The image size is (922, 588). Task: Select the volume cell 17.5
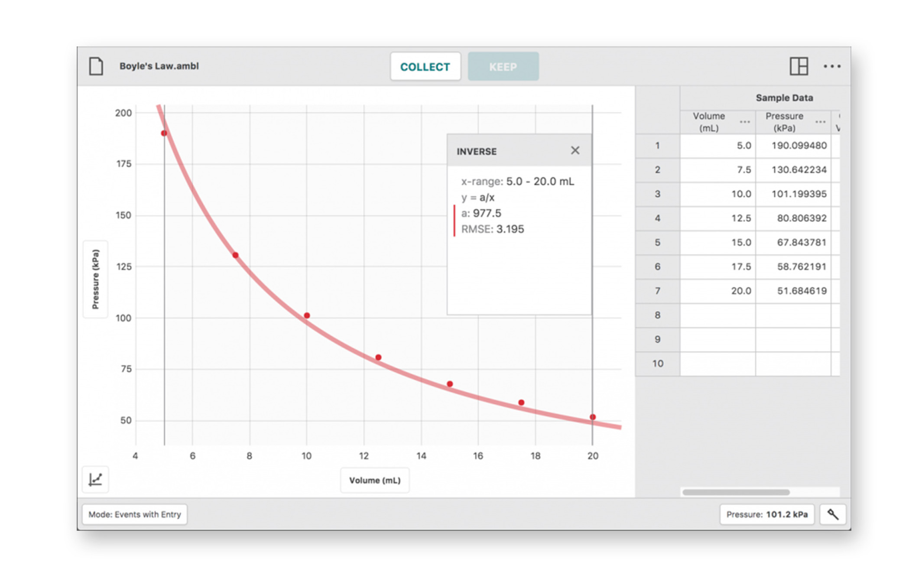click(718, 267)
